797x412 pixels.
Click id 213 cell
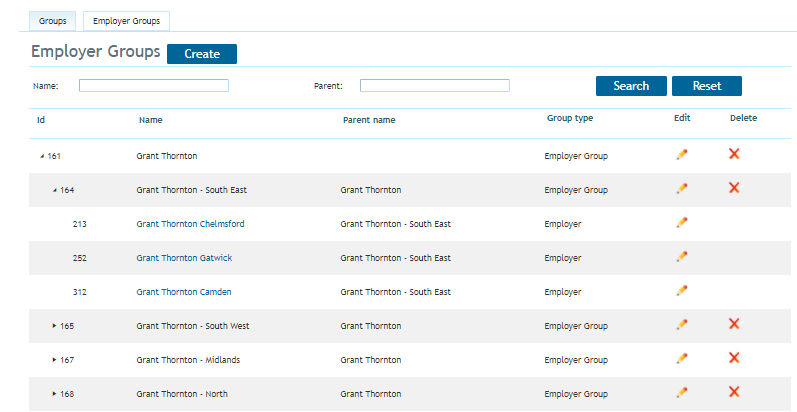tap(79, 224)
